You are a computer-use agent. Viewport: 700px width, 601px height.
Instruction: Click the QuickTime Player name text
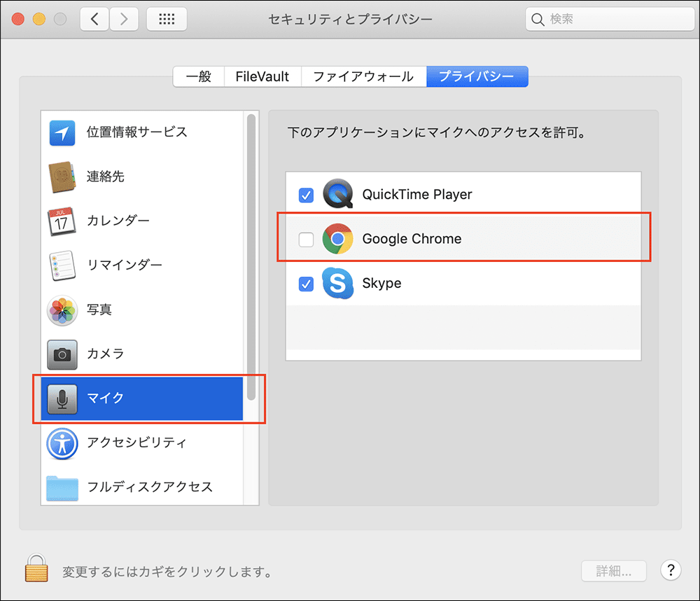tap(417, 195)
